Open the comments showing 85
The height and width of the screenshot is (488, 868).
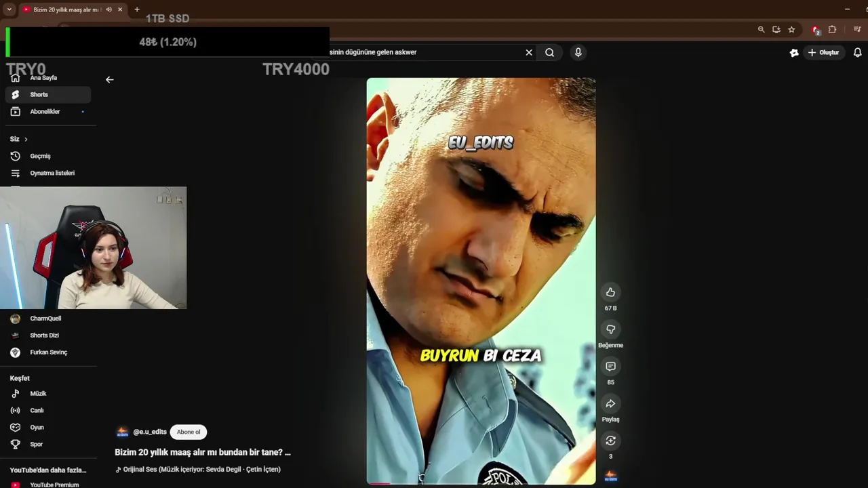point(610,367)
